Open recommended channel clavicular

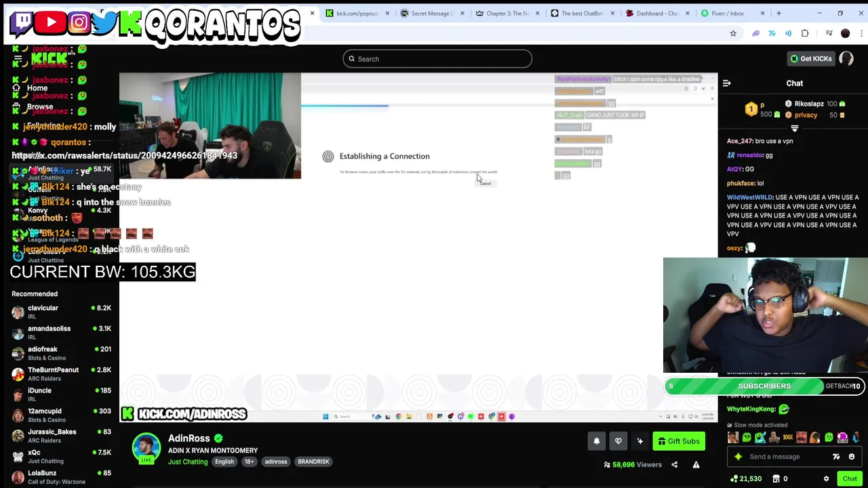click(x=60, y=312)
